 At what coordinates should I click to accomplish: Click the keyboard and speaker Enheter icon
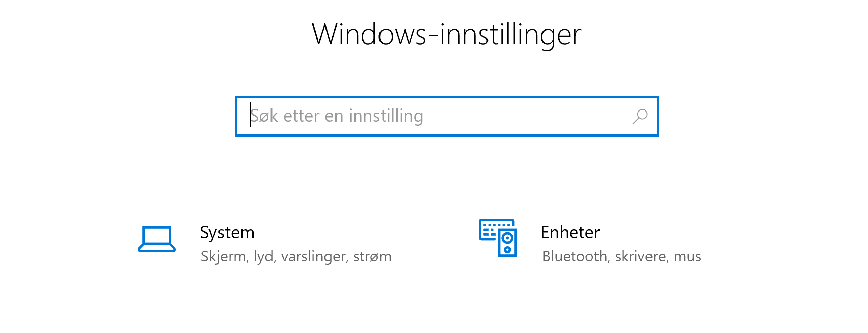[x=498, y=238]
